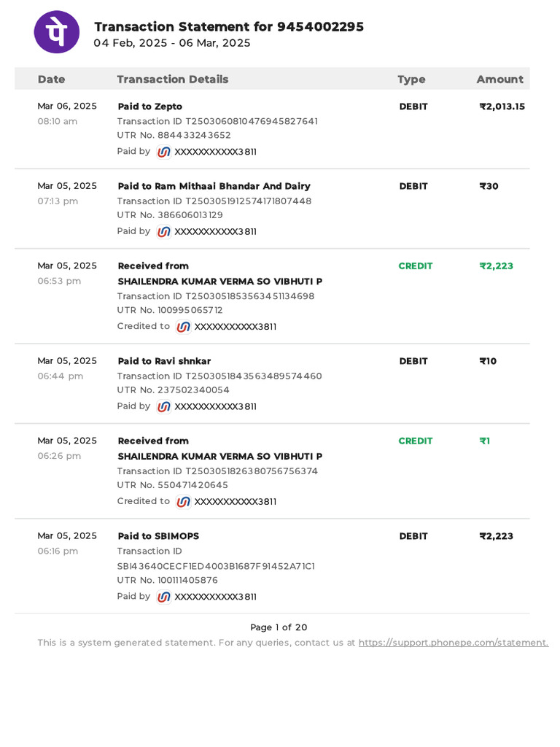This screenshot has height=747, width=560.
Task: Click the Type column header
Action: coord(411,80)
